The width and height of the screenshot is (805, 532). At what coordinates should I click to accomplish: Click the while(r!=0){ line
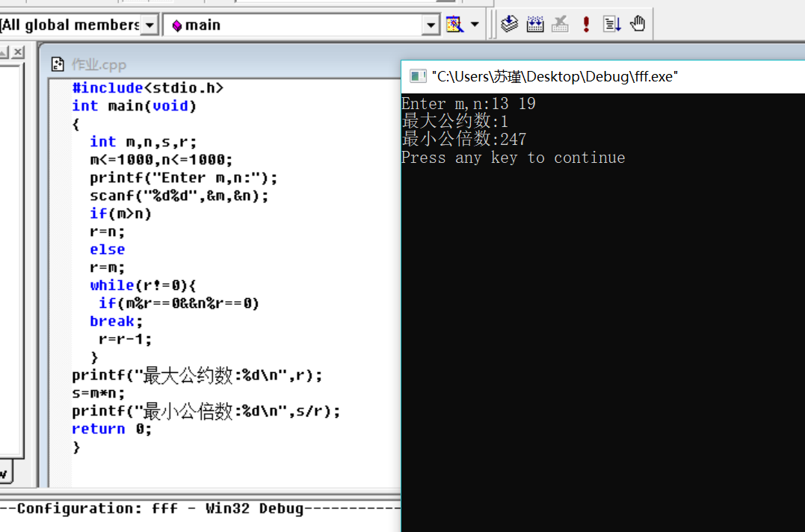(x=144, y=285)
